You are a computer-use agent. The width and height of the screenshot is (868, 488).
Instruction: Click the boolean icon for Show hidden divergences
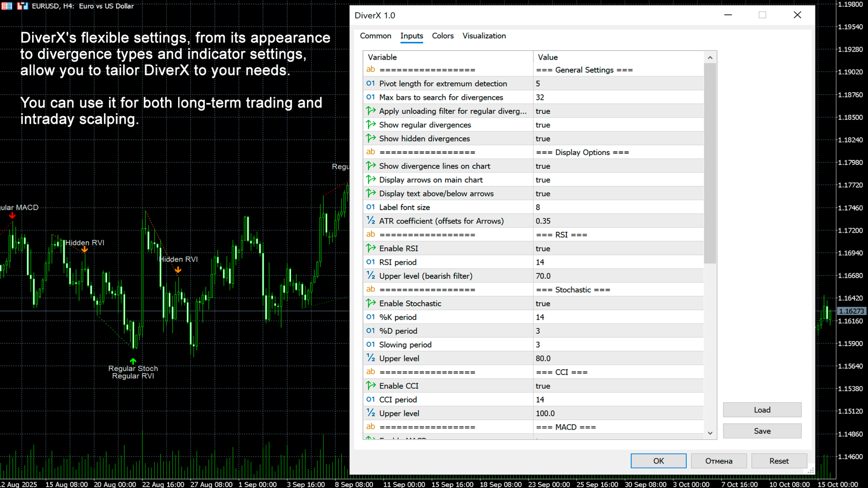pos(371,139)
